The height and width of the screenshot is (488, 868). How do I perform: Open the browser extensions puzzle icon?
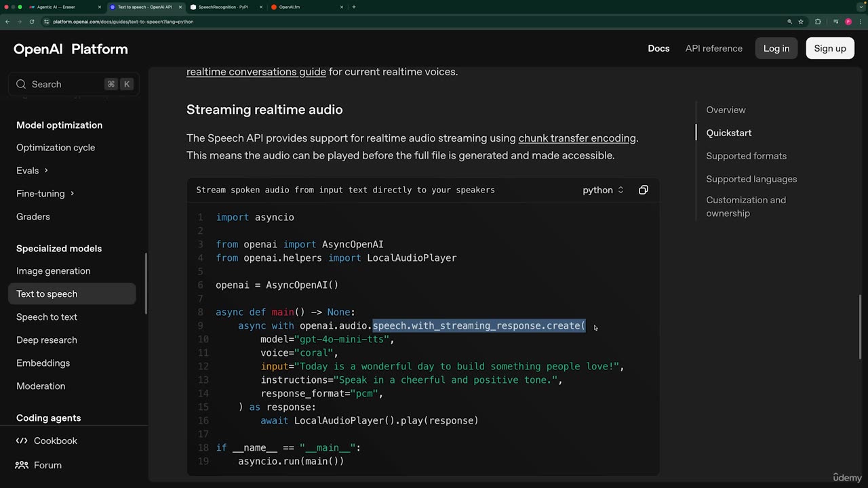pyautogui.click(x=818, y=22)
